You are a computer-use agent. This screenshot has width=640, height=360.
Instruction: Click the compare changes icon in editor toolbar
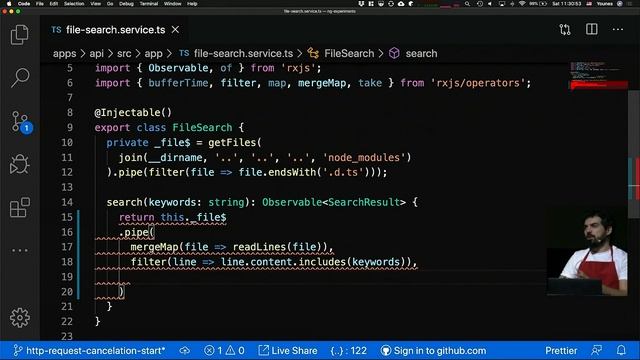565,29
